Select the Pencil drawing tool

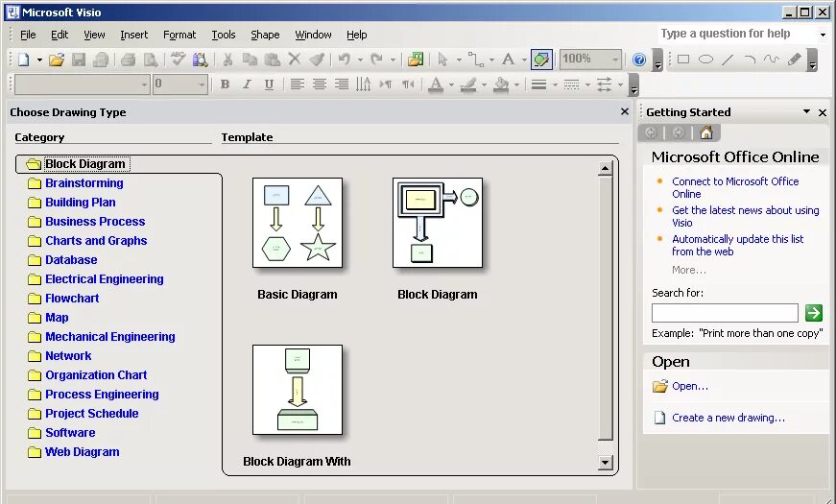coord(794,60)
